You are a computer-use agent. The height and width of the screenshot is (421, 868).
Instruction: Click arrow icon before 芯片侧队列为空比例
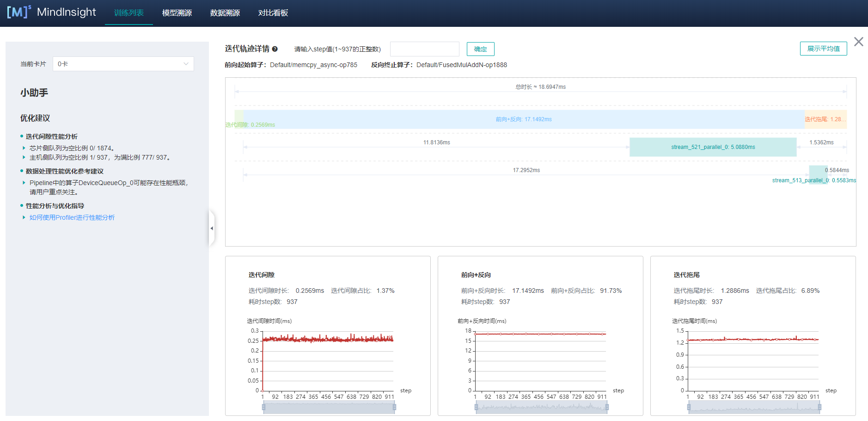(x=24, y=148)
